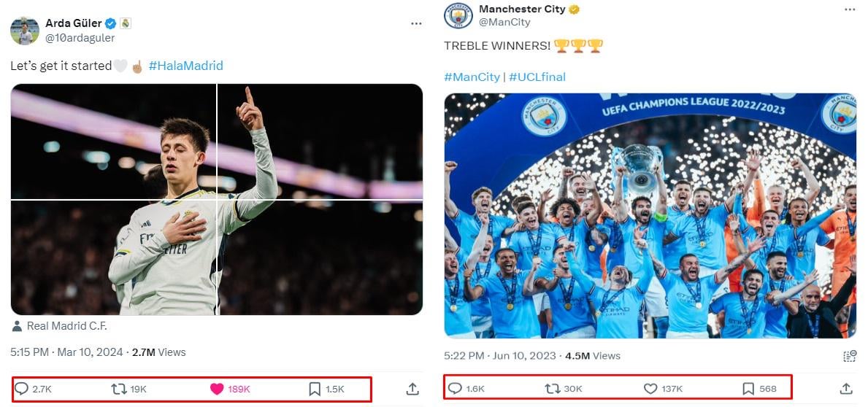Reply to Arda Güler's tweet

(x=22, y=389)
